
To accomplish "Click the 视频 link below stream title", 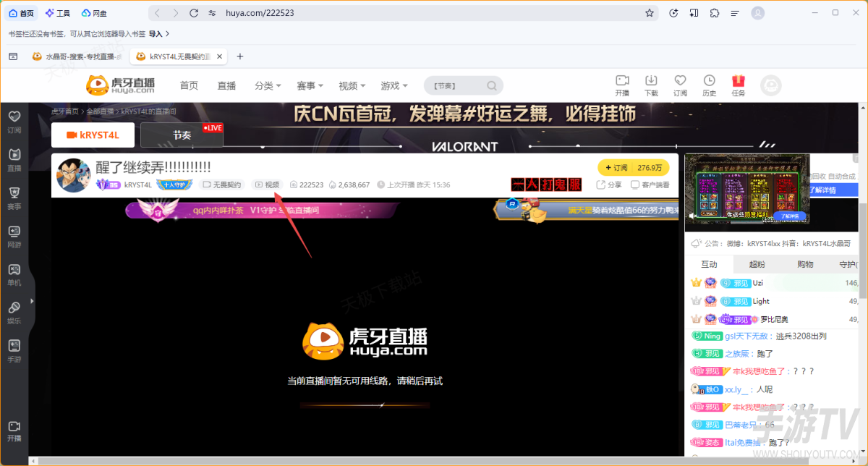I will (267, 185).
